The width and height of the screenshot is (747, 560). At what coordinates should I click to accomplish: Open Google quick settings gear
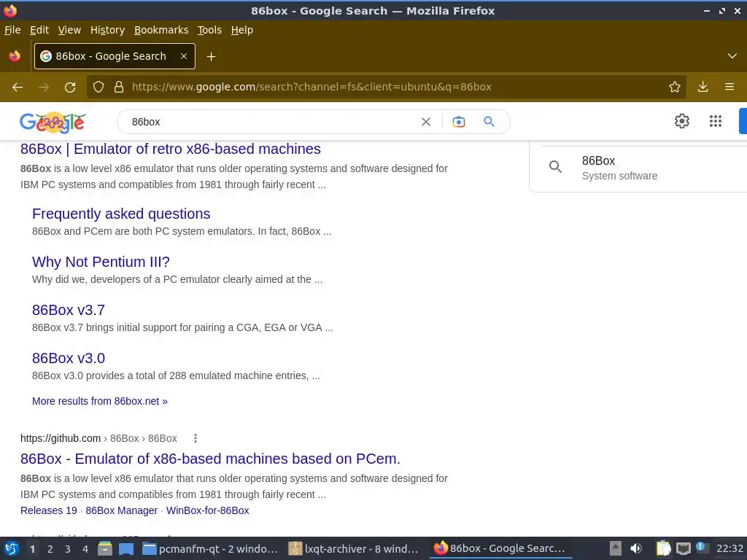682,121
